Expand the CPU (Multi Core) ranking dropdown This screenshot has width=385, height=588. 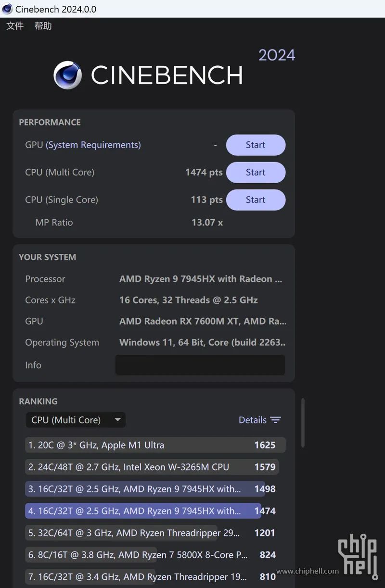point(75,420)
